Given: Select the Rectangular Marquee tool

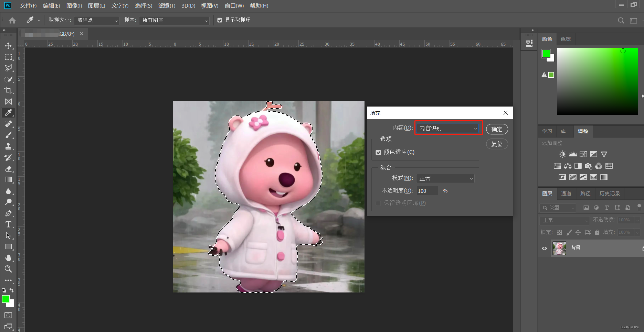Looking at the screenshot, I should tap(8, 57).
